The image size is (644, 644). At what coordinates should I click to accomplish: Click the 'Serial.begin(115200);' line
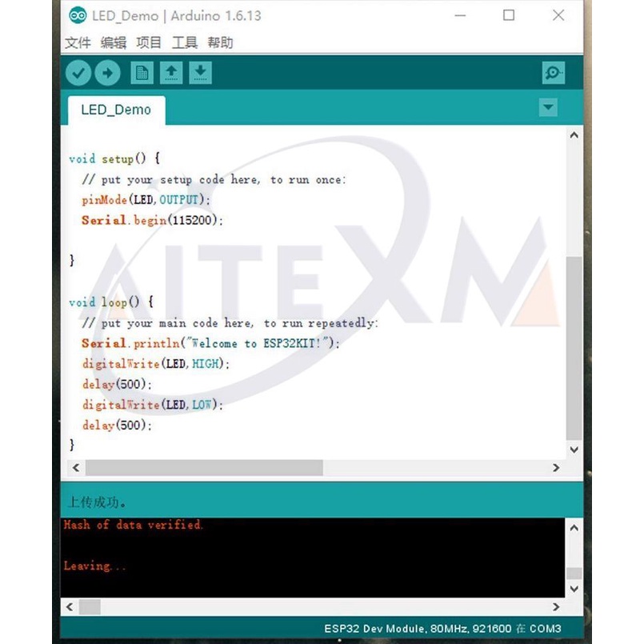click(152, 221)
